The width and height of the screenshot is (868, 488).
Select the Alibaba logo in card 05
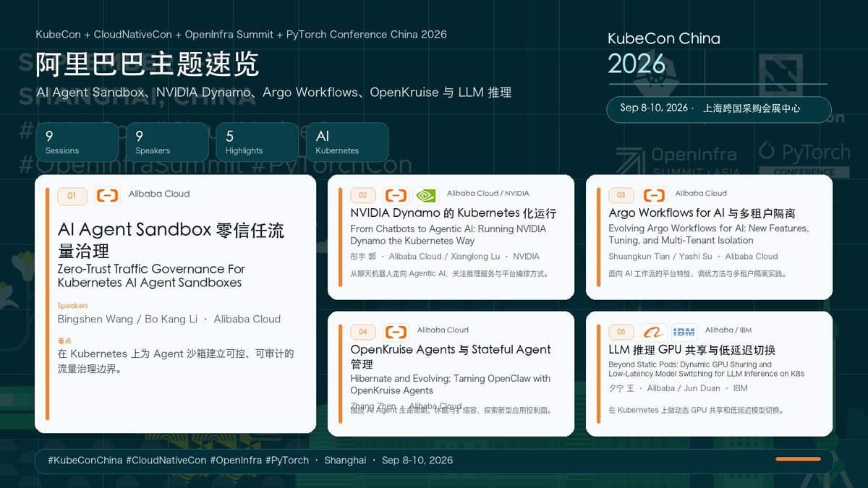click(x=654, y=332)
